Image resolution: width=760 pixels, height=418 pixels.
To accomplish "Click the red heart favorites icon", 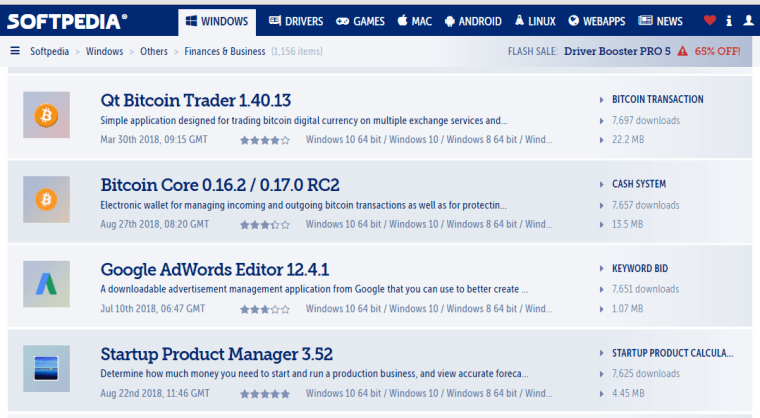I will (710, 20).
